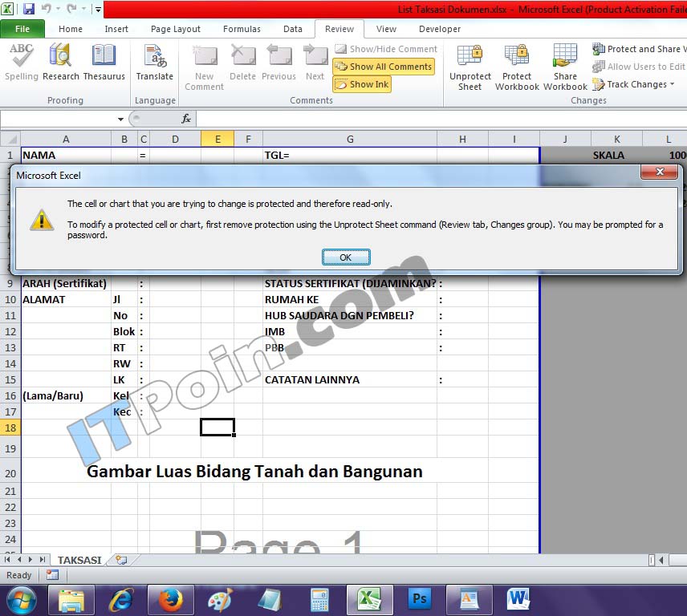Image resolution: width=687 pixels, height=616 pixels.
Task: Switch to the Home ribbon tab
Action: pos(71,29)
